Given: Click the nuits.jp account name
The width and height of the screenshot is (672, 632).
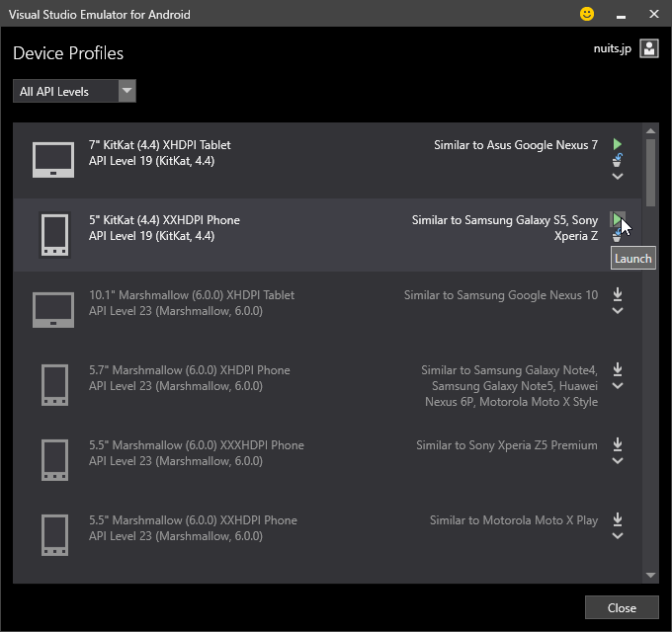Looking at the screenshot, I should 612,48.
